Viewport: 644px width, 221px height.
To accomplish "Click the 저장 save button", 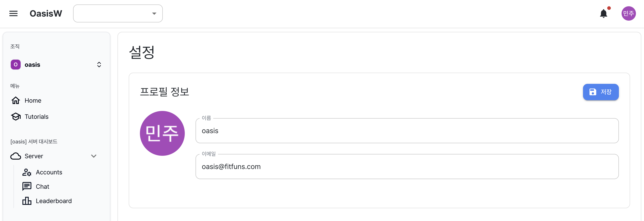I will (601, 92).
